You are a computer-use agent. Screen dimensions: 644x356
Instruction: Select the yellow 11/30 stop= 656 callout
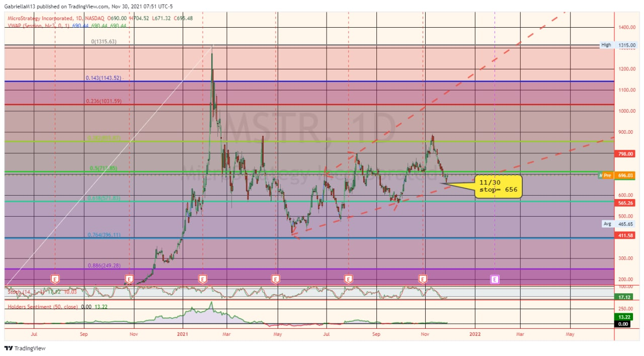click(499, 187)
